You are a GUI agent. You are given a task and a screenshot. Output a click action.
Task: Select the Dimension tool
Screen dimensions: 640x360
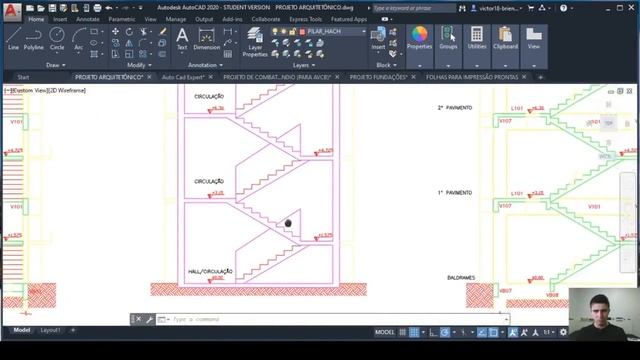tap(207, 39)
